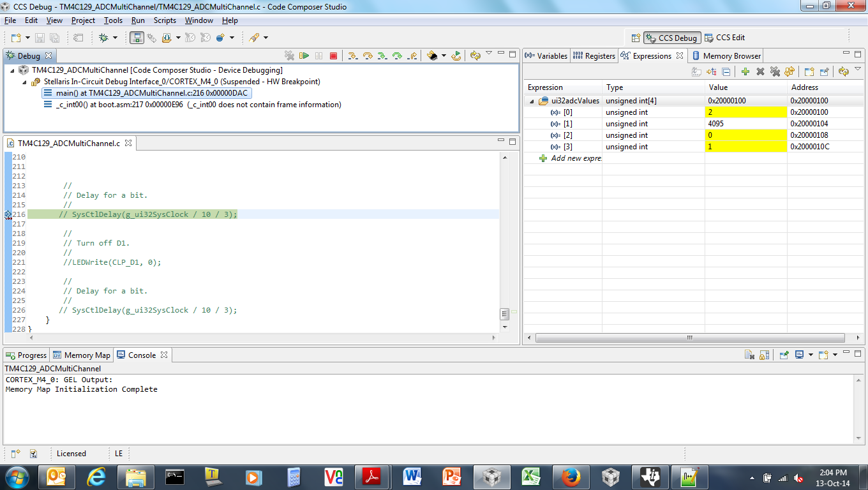Click the Remove selected expression X icon

[760, 72]
